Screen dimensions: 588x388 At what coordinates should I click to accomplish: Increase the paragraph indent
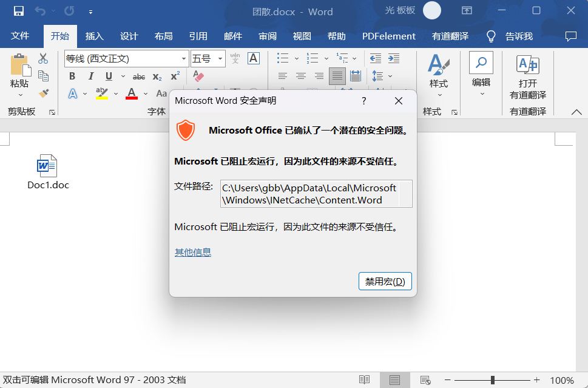[393, 58]
